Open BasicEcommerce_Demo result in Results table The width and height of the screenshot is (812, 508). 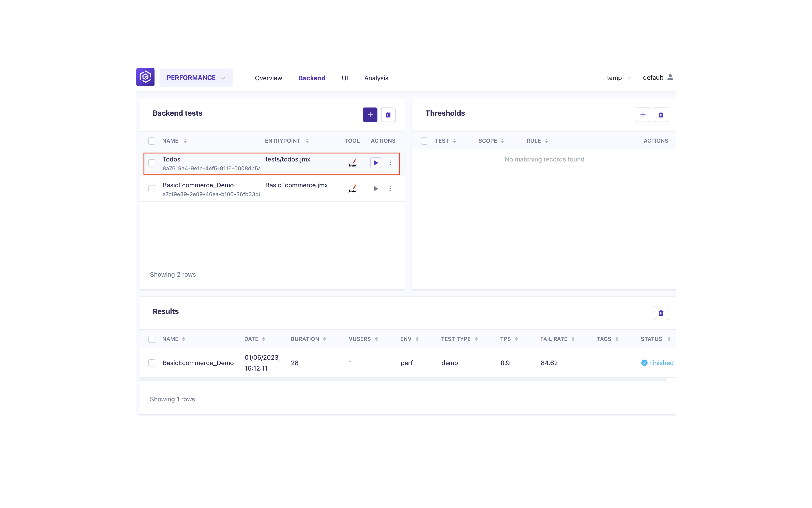coord(198,363)
